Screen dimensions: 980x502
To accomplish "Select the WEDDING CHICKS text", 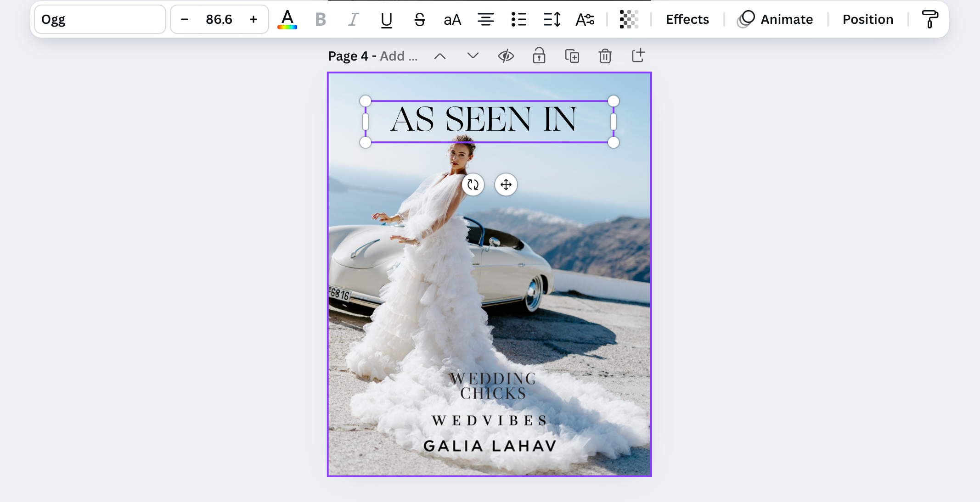I will tap(493, 386).
